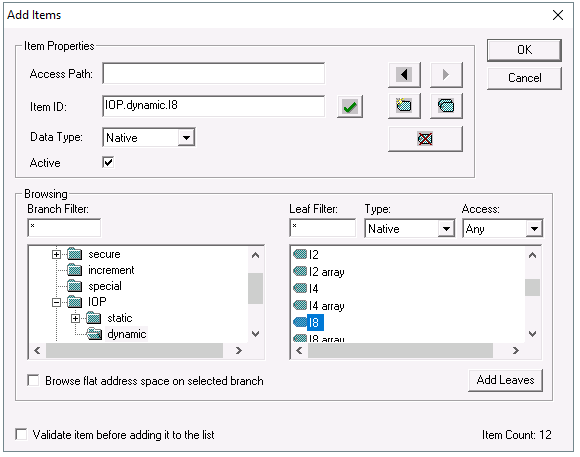Select the increment folder icon

[75, 270]
